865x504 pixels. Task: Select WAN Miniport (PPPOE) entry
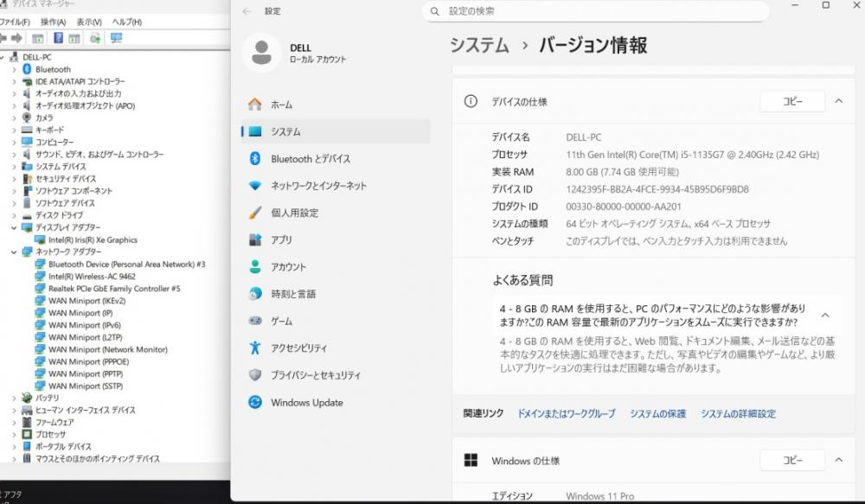click(x=88, y=361)
